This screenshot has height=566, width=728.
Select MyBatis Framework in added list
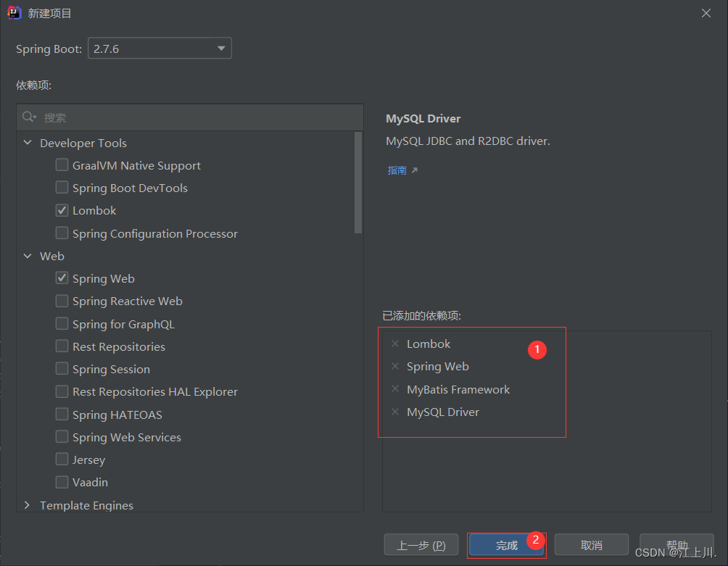[x=458, y=389]
